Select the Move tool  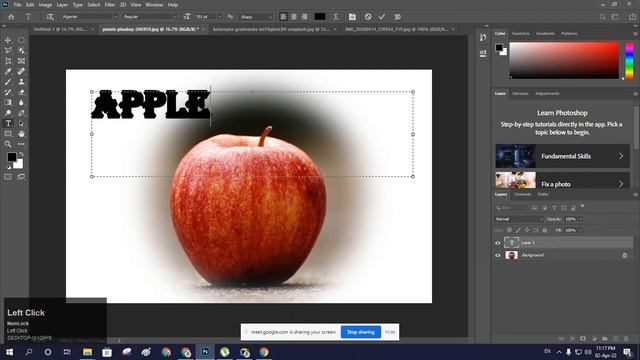click(x=8, y=40)
